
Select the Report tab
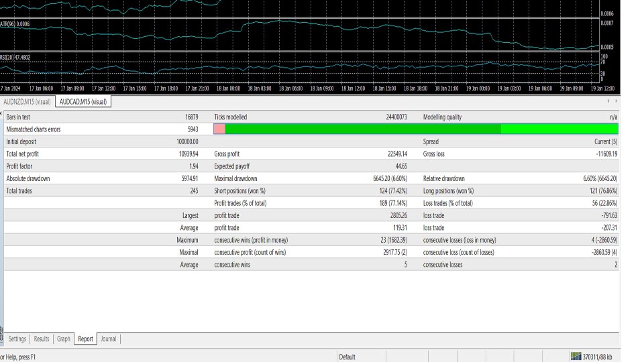[85, 339]
